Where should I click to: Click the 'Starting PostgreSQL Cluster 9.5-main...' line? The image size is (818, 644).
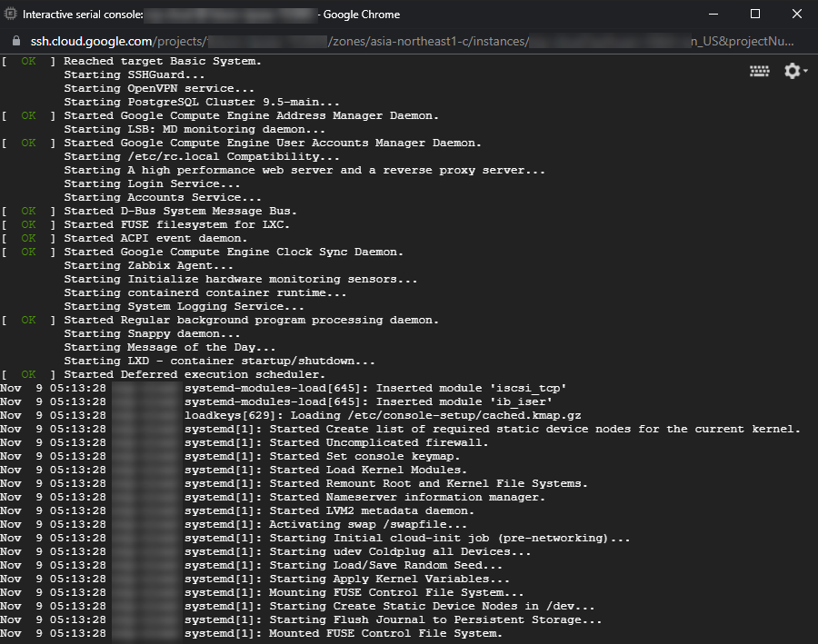[202, 102]
